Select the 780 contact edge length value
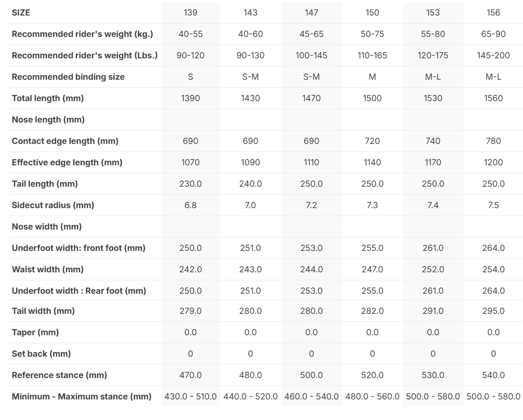 (x=493, y=141)
